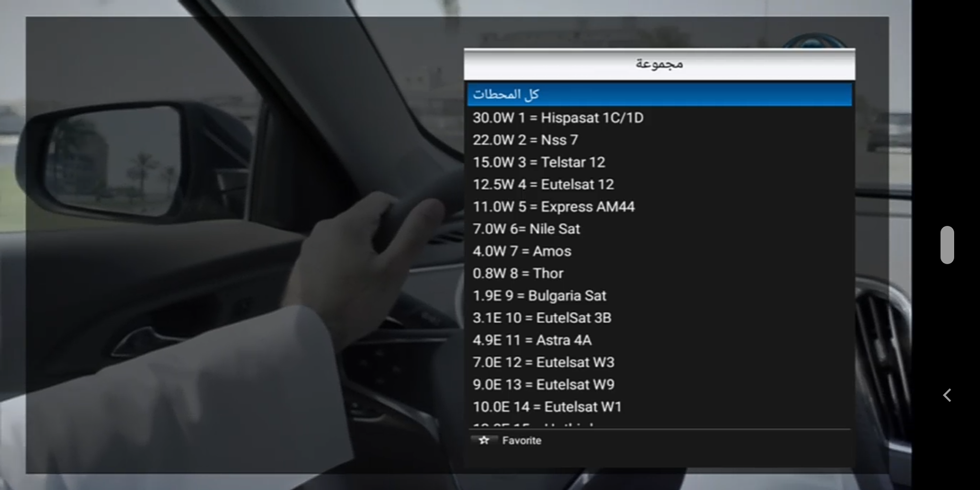Image resolution: width=980 pixels, height=490 pixels.
Task: Tap the Android back chevron arrow
Action: [x=947, y=395]
